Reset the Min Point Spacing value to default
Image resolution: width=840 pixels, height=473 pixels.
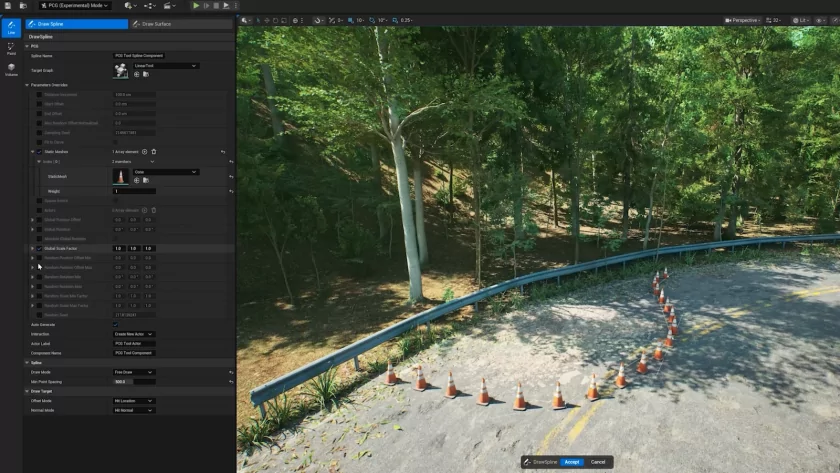pos(230,381)
